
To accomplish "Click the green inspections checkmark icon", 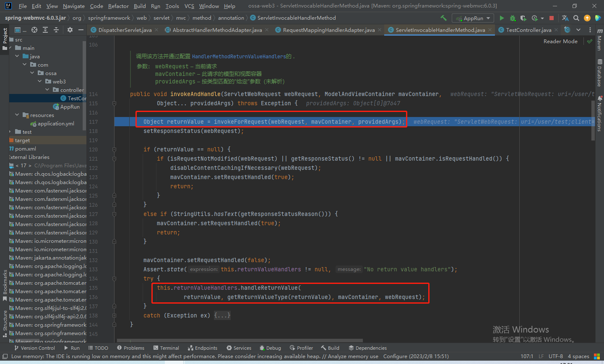I will 590,41.
